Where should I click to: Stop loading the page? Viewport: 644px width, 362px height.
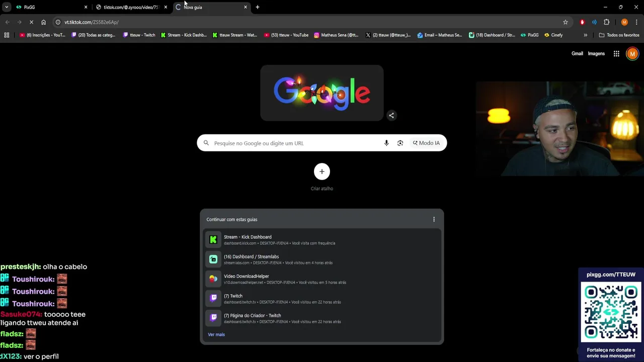point(31,22)
